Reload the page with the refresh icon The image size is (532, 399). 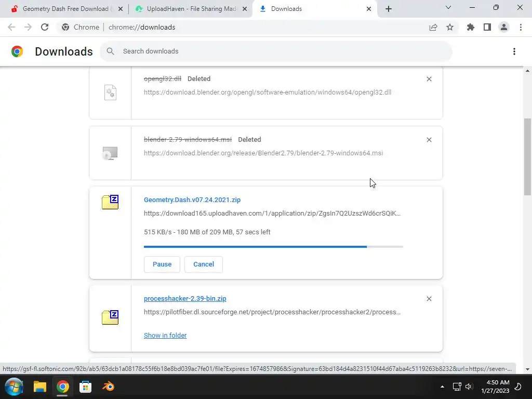tap(45, 27)
